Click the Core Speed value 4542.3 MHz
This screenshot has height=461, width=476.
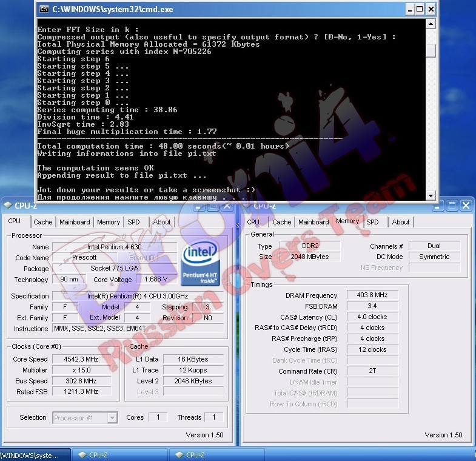pos(81,359)
